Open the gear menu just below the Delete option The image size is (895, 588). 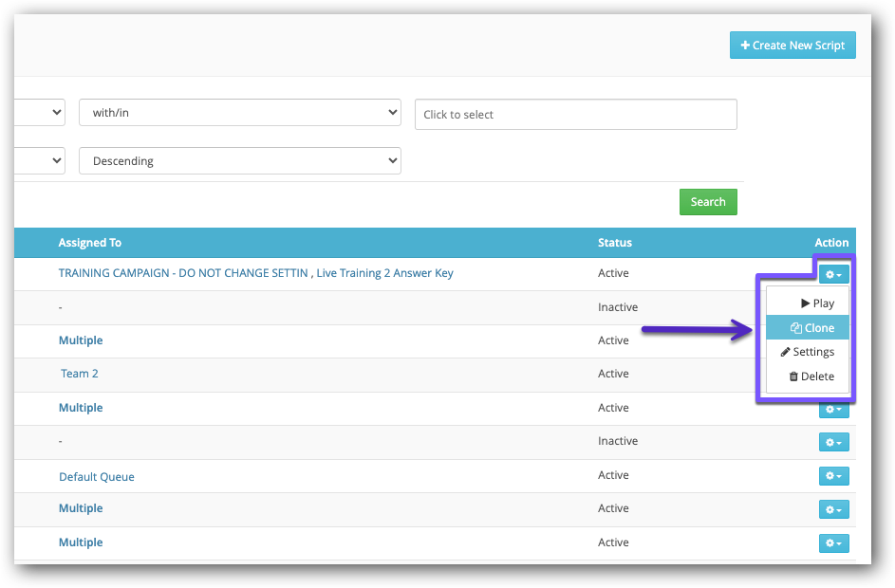pyautogui.click(x=833, y=409)
